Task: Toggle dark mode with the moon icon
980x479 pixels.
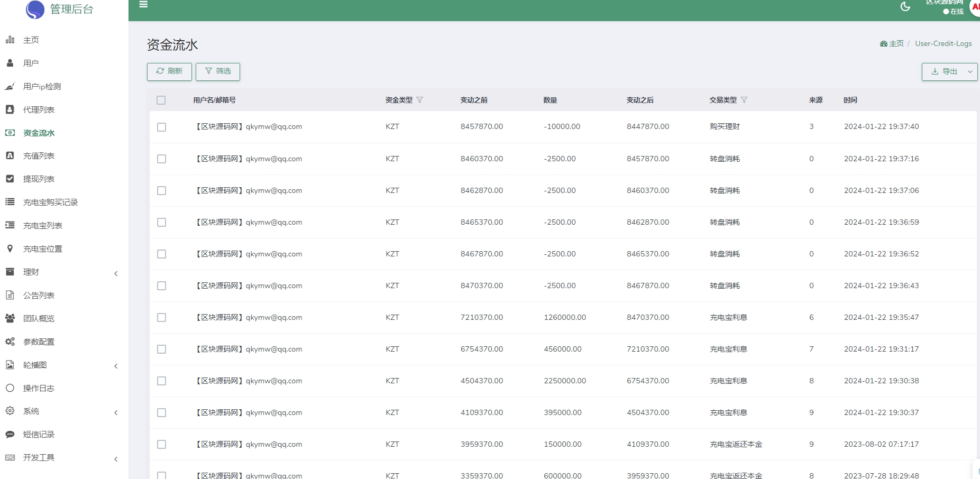Action: 905,6
